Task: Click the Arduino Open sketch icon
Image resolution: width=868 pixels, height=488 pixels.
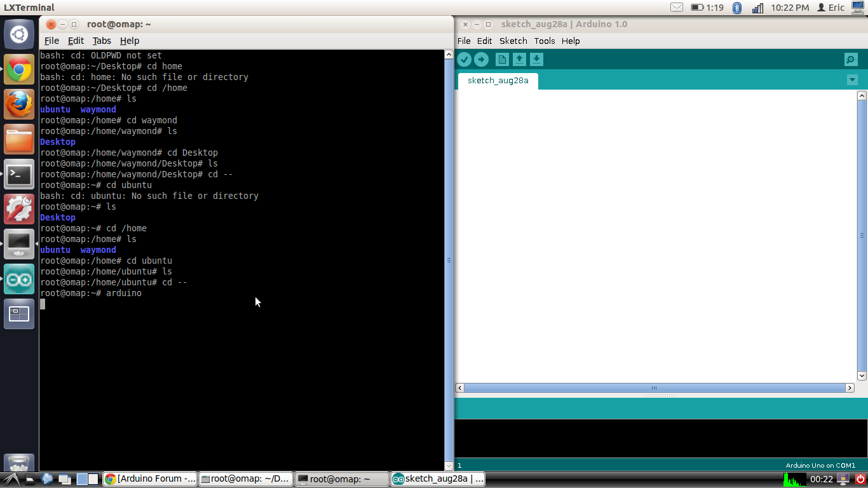Action: (520, 60)
